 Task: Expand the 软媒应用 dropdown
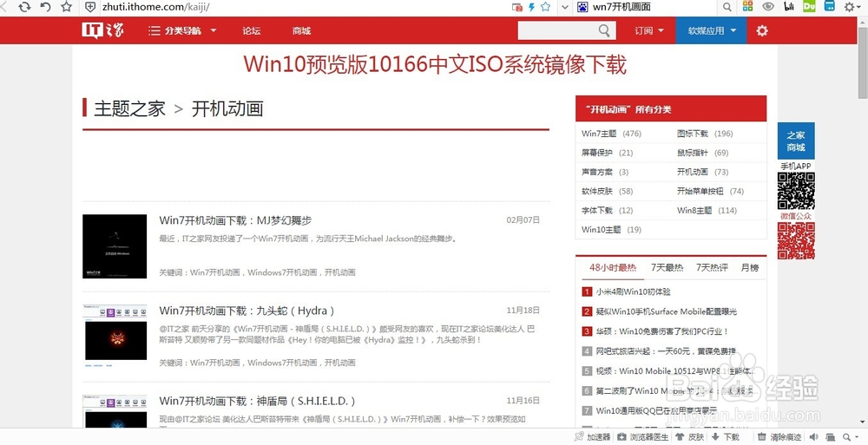point(712,31)
